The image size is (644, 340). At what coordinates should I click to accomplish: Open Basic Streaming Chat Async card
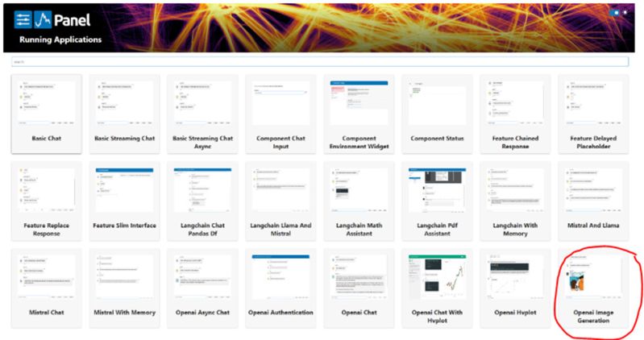click(x=202, y=114)
